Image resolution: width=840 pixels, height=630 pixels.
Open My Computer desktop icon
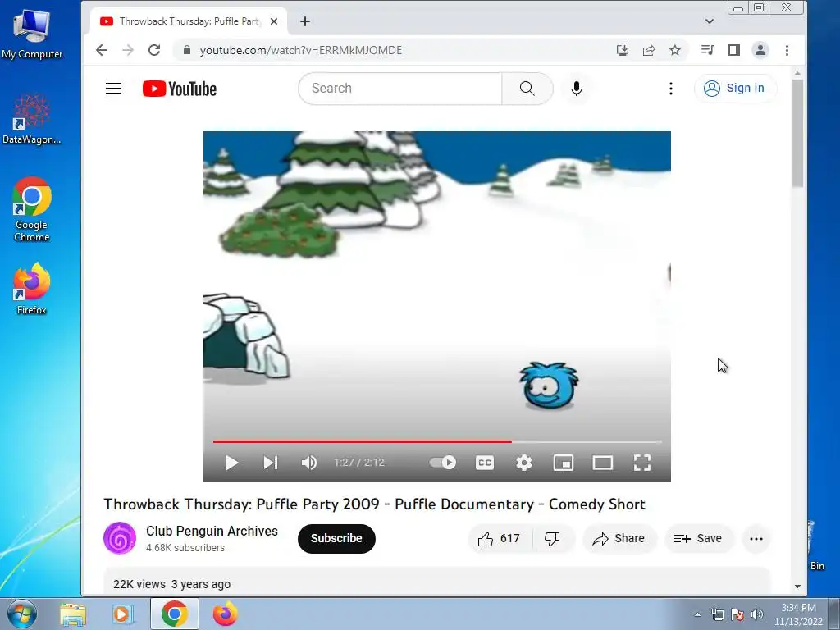click(32, 34)
